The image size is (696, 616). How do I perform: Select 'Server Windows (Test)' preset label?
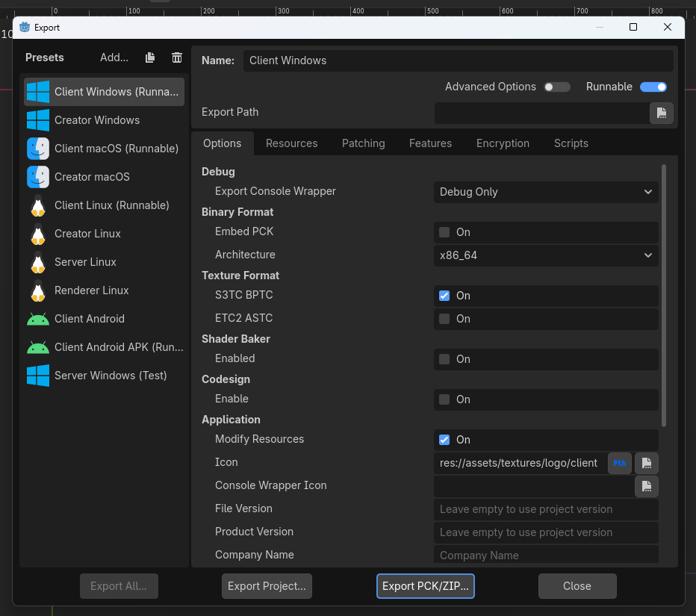coord(111,376)
